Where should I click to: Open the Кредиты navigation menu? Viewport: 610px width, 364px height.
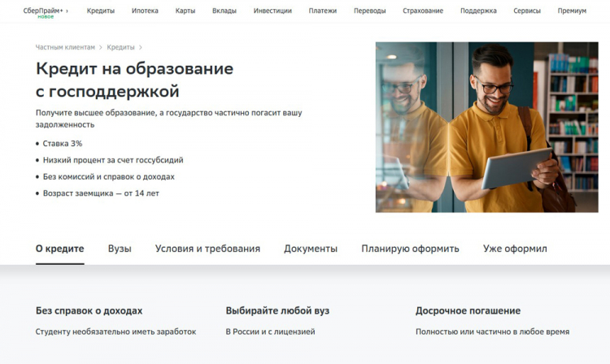[x=100, y=11]
